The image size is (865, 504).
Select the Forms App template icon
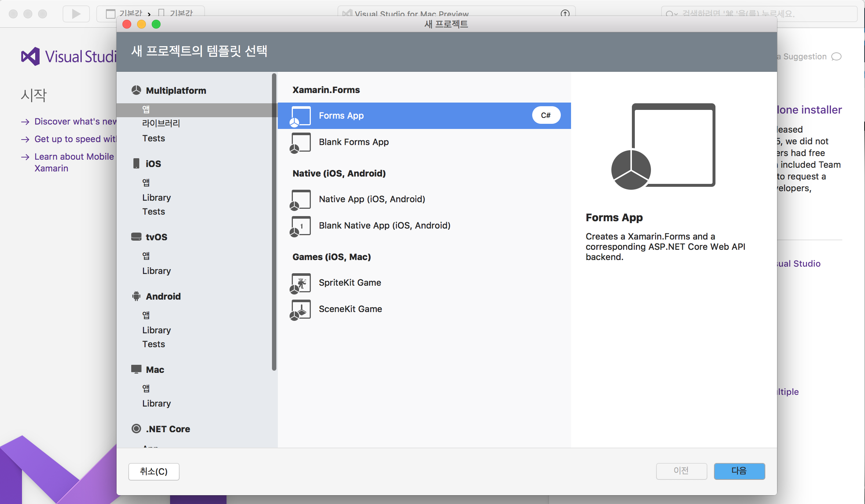pyautogui.click(x=301, y=116)
